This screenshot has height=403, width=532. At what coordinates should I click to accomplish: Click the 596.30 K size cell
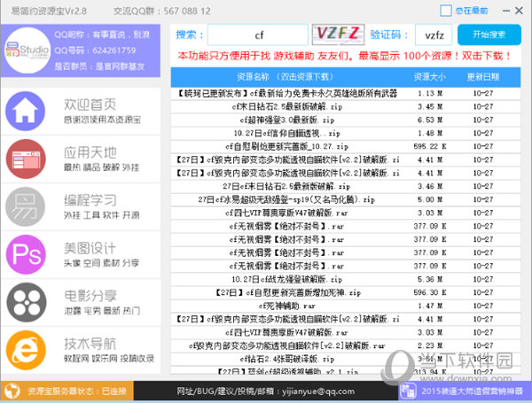click(430, 292)
